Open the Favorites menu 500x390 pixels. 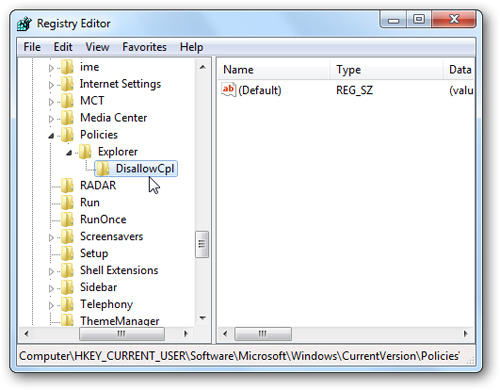coord(144,47)
